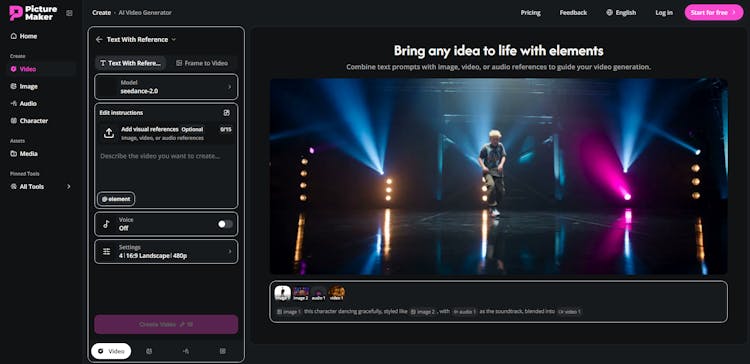Click the video 1 tag in the prompt

(x=569, y=312)
